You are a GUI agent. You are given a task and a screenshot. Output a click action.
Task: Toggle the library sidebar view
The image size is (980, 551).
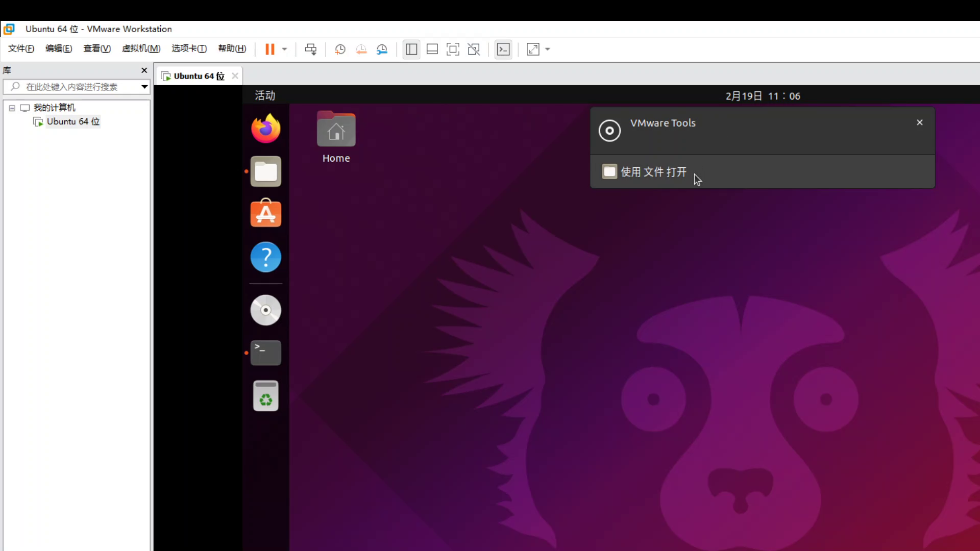(411, 49)
